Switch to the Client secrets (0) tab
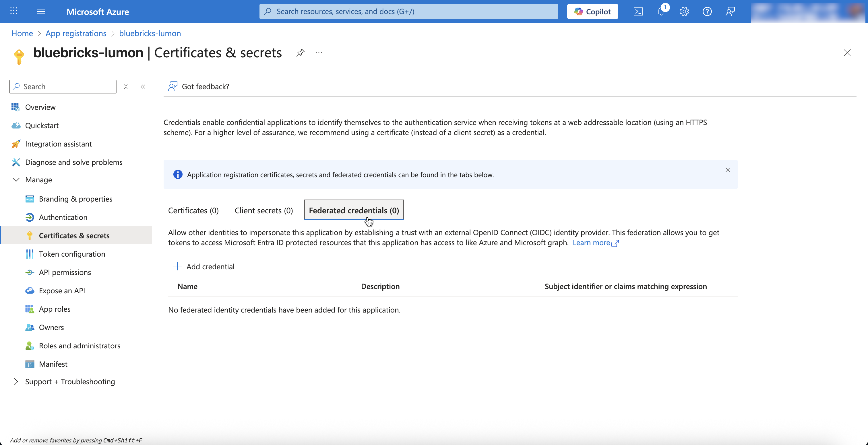This screenshot has width=868, height=445. coord(263,210)
